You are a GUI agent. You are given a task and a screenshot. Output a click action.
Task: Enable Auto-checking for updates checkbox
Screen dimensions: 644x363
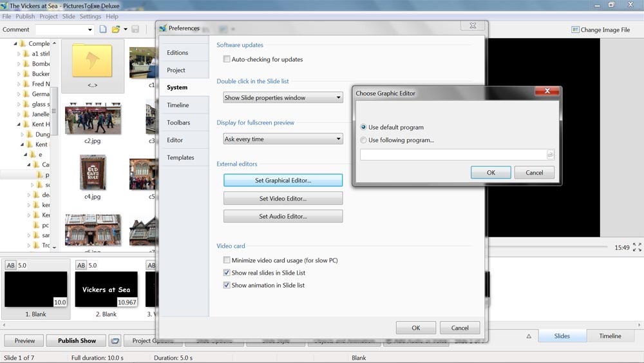click(227, 59)
